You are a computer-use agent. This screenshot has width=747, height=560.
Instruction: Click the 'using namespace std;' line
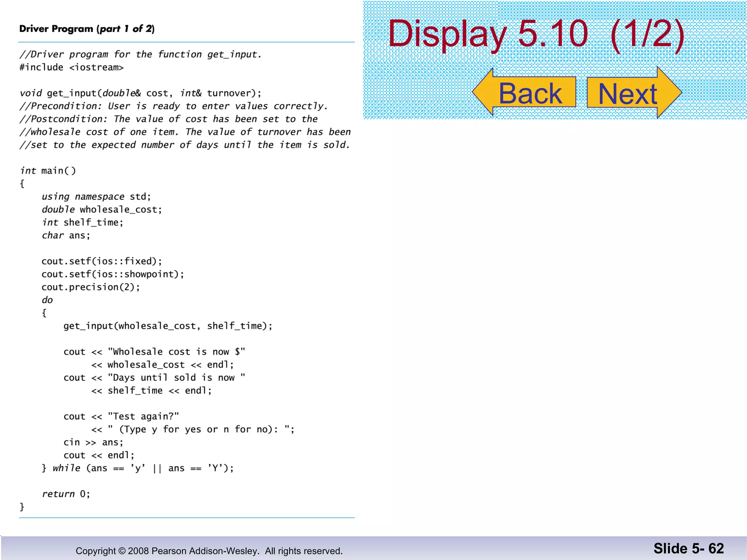[x=96, y=197]
